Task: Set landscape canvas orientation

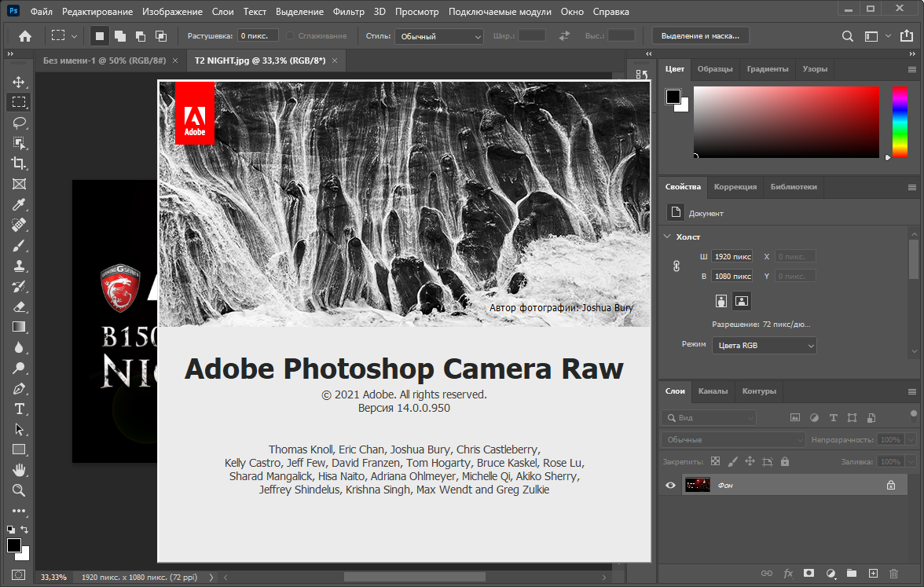Action: (742, 301)
